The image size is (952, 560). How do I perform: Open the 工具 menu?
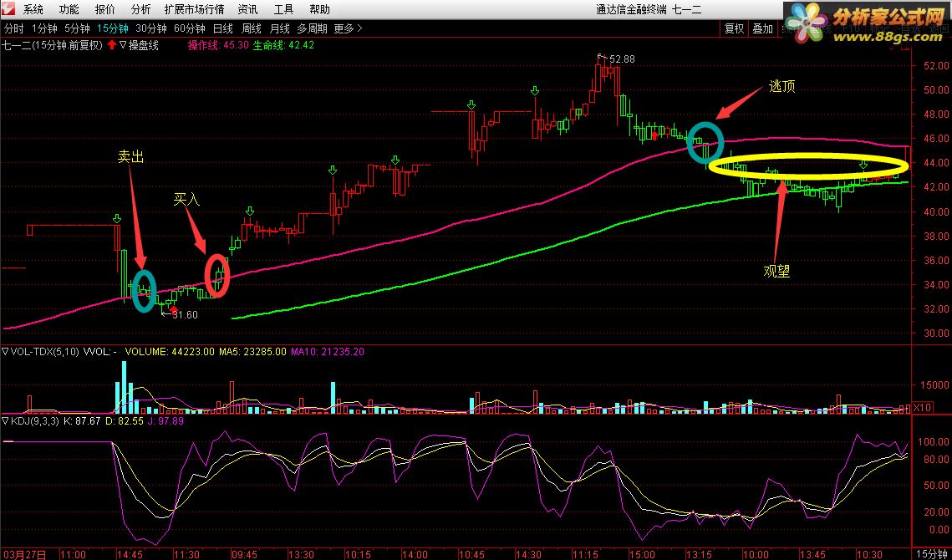[x=283, y=9]
